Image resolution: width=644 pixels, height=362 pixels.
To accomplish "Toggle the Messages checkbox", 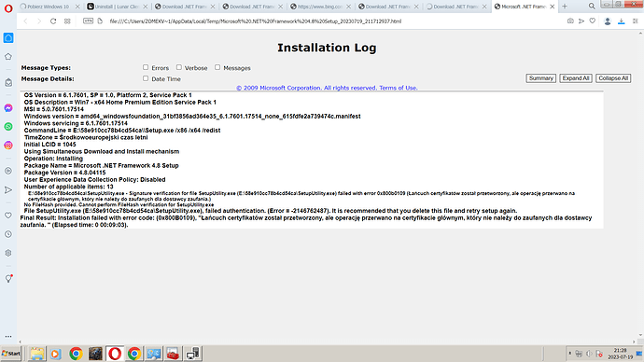I will click(x=217, y=67).
